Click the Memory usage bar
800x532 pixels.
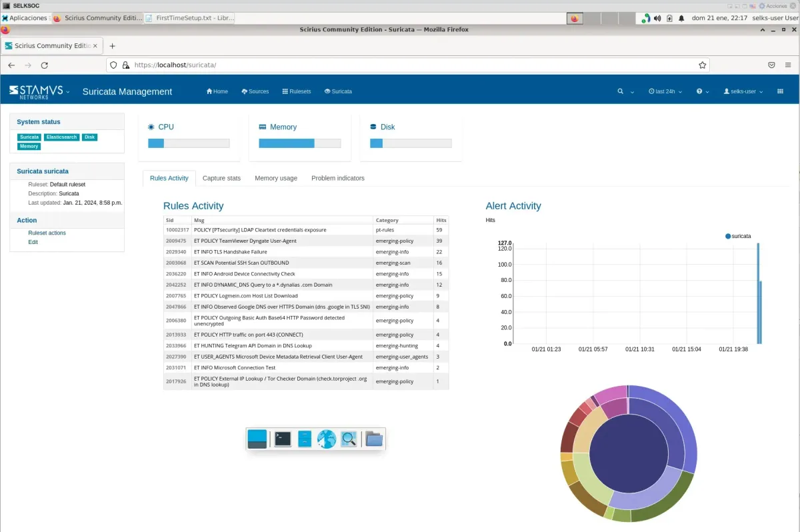coord(300,143)
